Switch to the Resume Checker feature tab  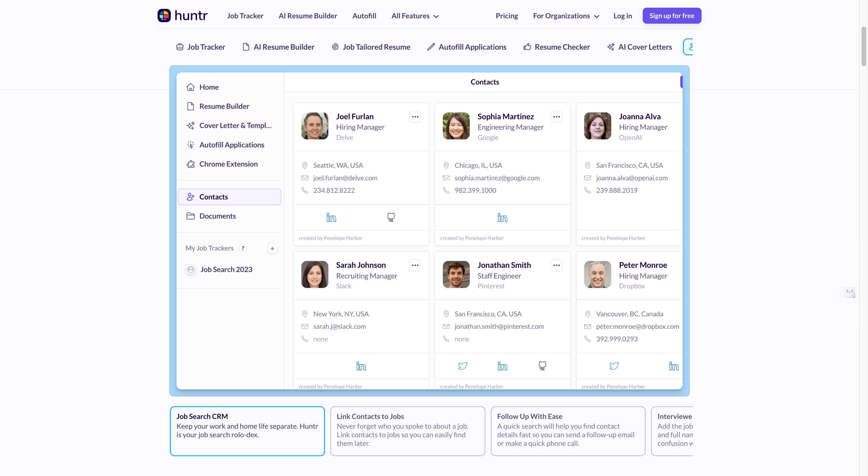click(x=556, y=47)
